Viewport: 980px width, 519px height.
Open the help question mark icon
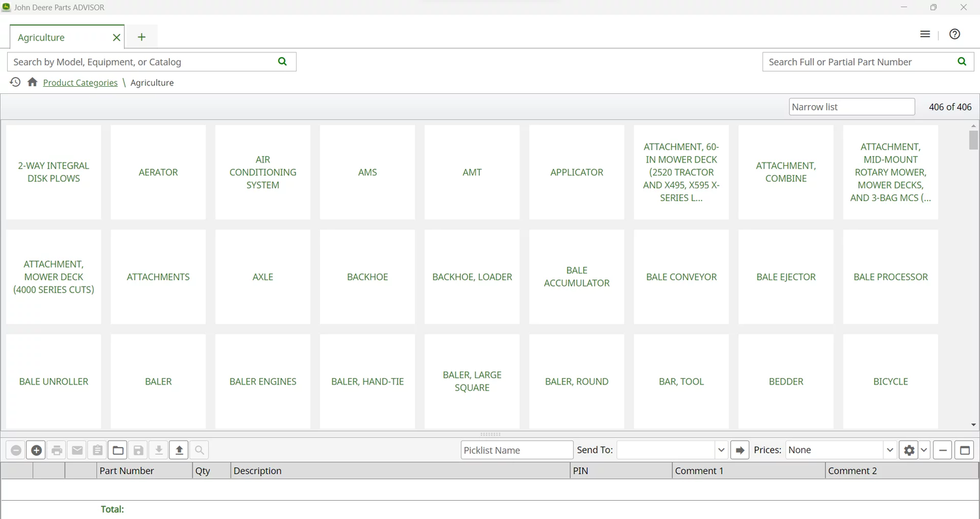pos(955,34)
